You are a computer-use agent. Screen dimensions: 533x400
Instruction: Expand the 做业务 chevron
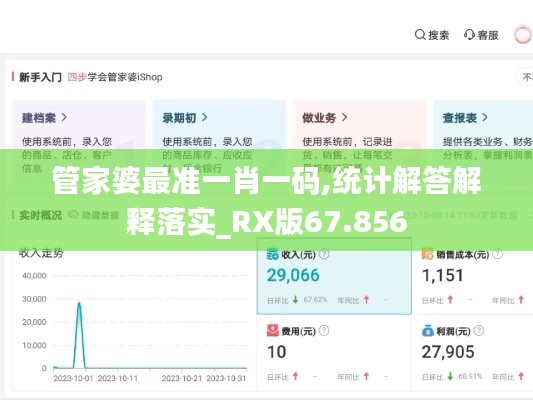click(344, 118)
